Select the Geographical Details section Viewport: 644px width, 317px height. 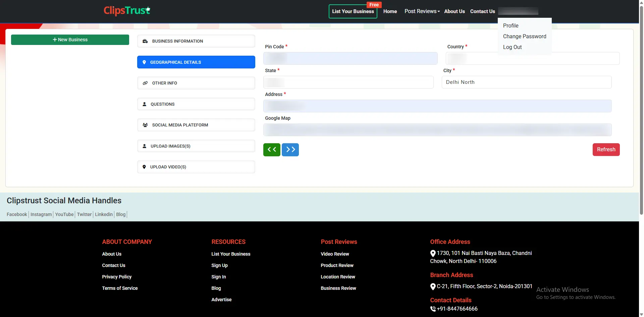pos(196,62)
